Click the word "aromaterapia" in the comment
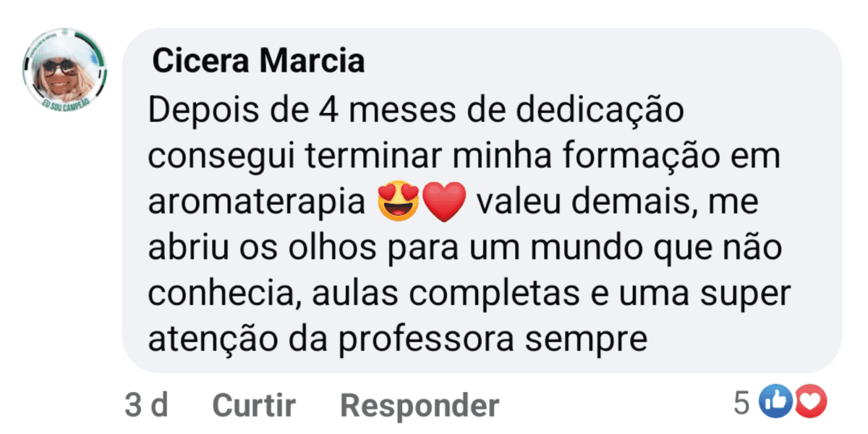This screenshot has width=868, height=434. coord(257,204)
